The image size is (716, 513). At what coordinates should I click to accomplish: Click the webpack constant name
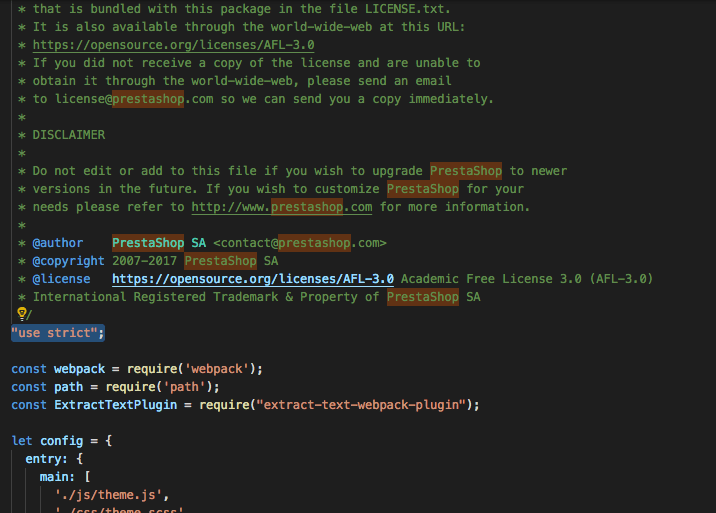coord(79,369)
